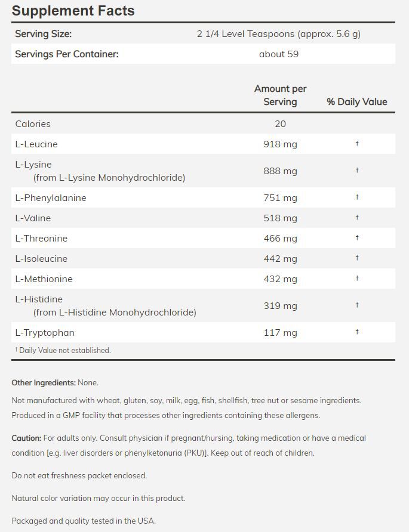This screenshot has height=532, width=409.
Task: Click the dagger symbol in L-Tryptophan row
Action: click(x=357, y=332)
